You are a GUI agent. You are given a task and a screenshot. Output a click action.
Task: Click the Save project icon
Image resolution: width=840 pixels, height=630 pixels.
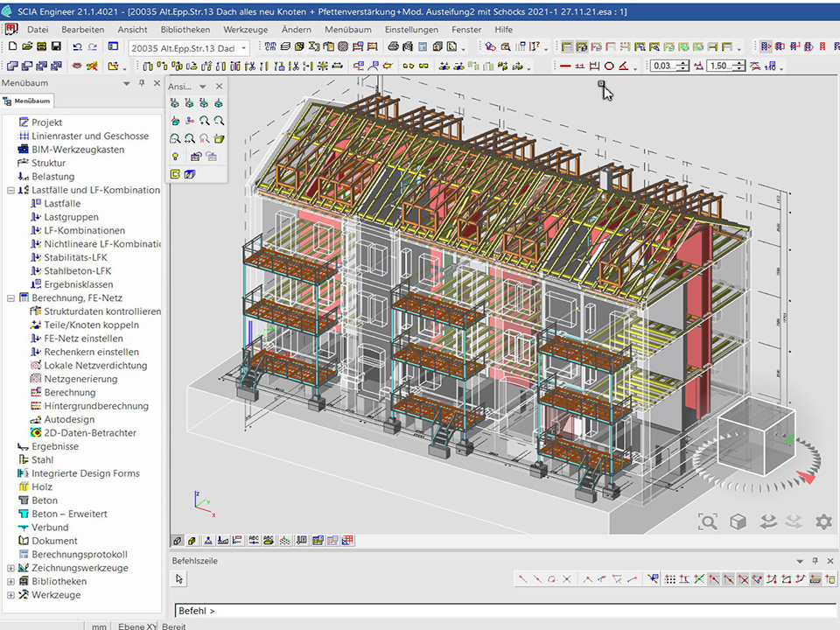click(56, 47)
